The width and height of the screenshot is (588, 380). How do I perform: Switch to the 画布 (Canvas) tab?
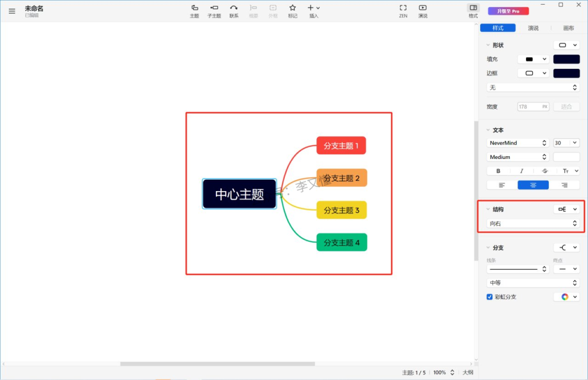pos(568,28)
